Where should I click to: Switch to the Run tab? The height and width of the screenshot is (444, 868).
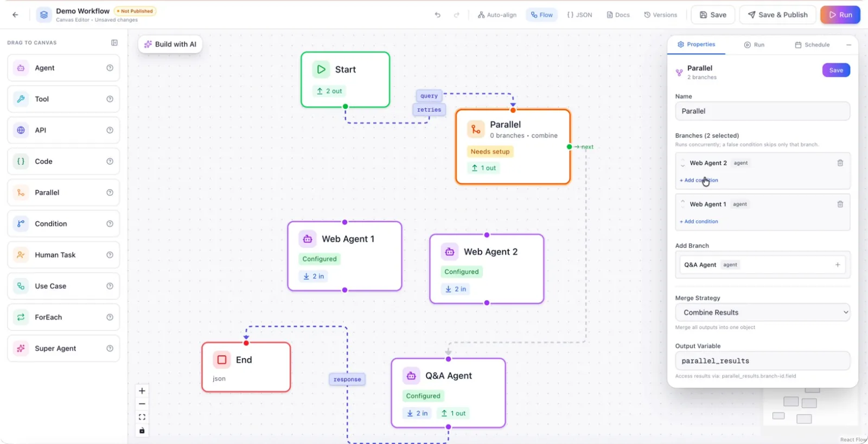click(x=754, y=45)
